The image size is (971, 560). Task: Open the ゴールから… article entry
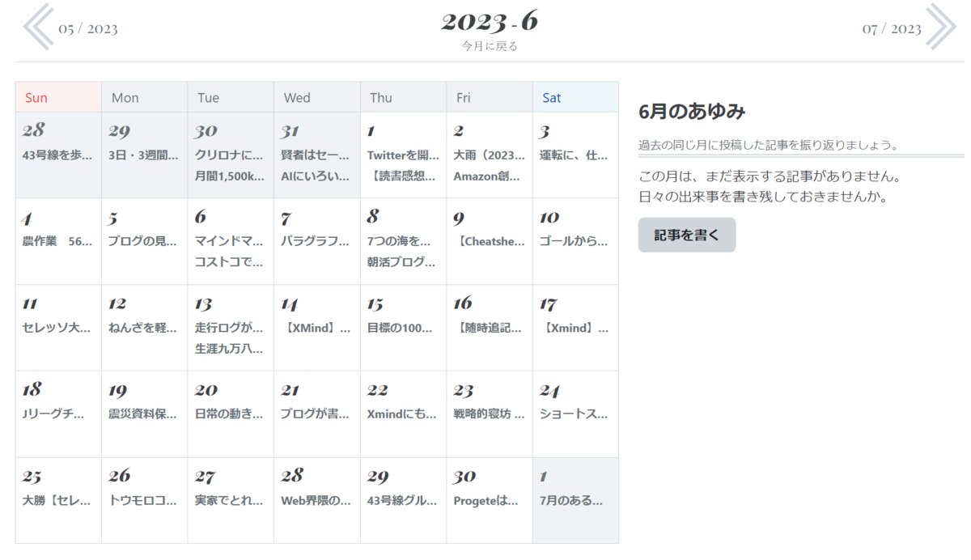pos(575,241)
